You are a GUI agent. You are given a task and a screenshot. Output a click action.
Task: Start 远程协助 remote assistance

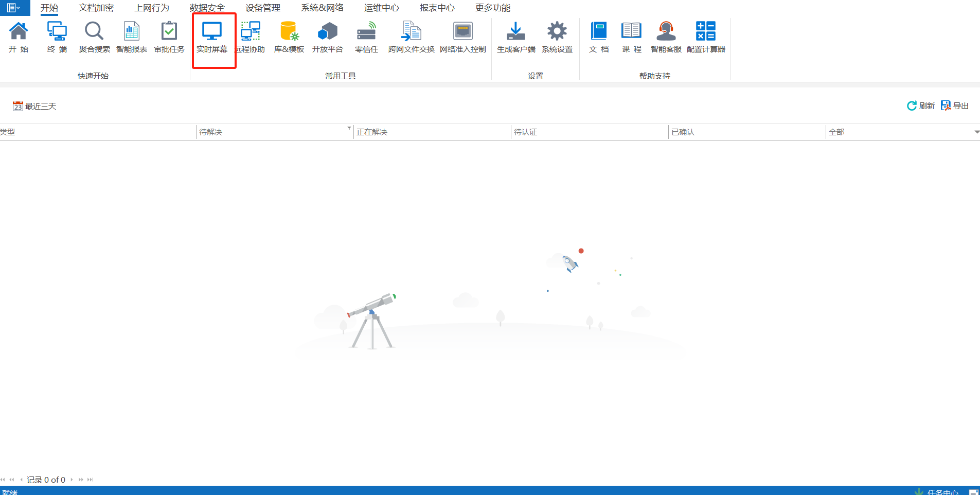coord(251,37)
